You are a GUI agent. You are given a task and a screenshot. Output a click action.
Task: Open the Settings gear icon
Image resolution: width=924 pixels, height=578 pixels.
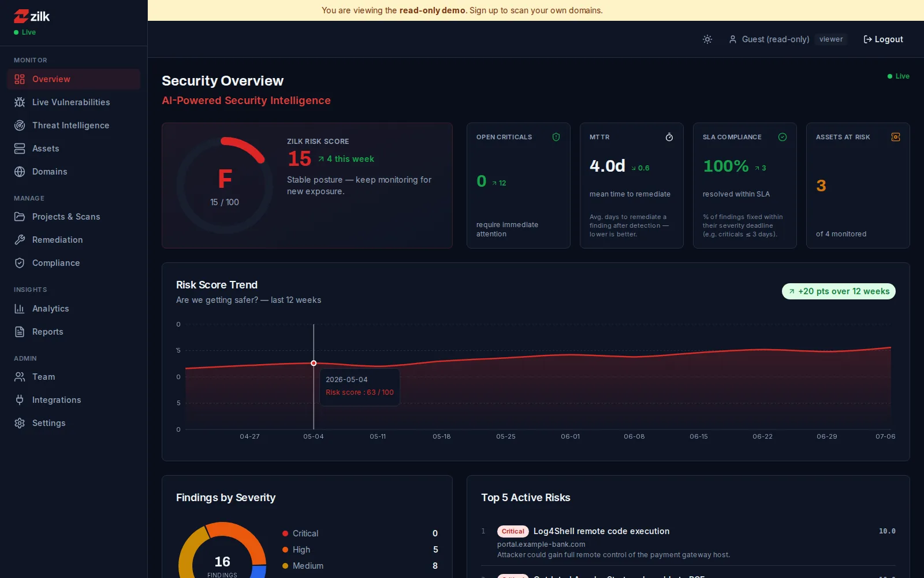click(20, 423)
